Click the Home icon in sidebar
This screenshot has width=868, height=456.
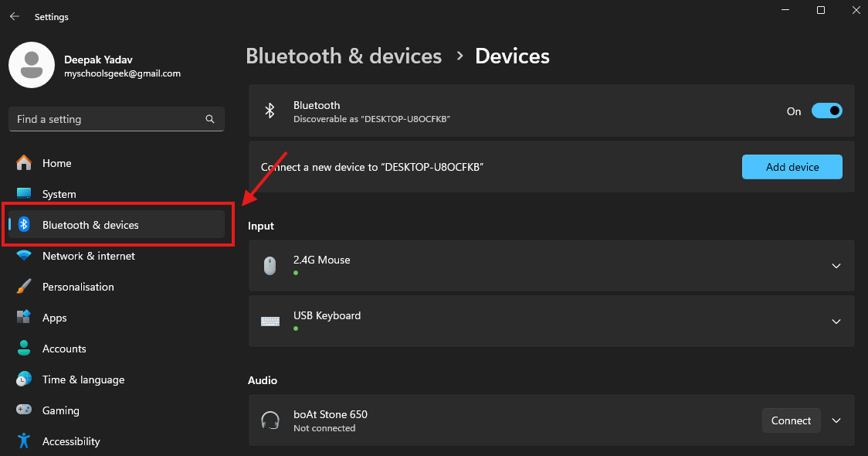24,163
